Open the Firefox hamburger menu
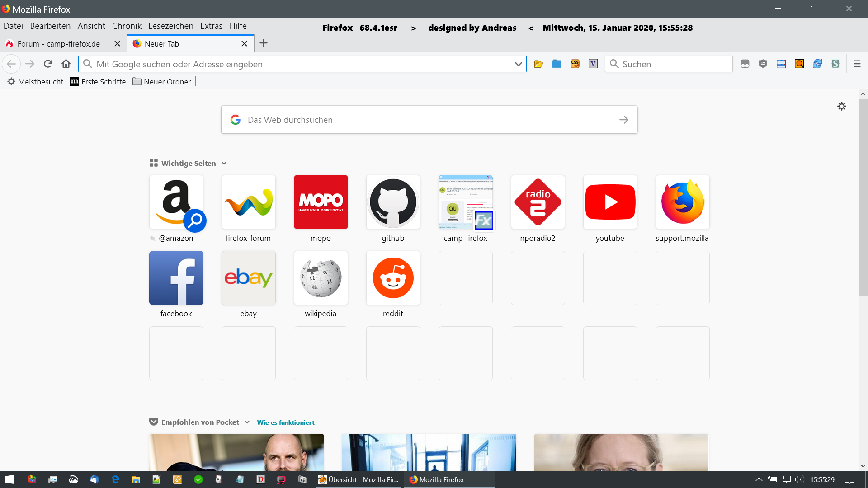 point(857,64)
